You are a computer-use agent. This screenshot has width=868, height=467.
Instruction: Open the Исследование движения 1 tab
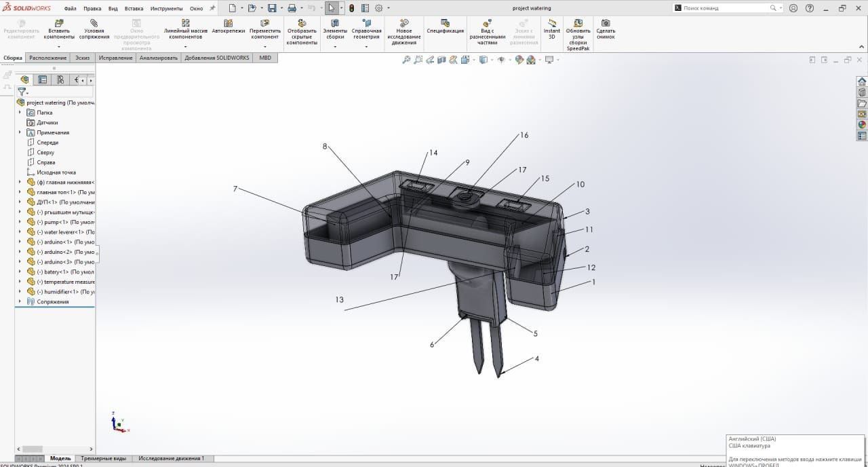coord(171,458)
